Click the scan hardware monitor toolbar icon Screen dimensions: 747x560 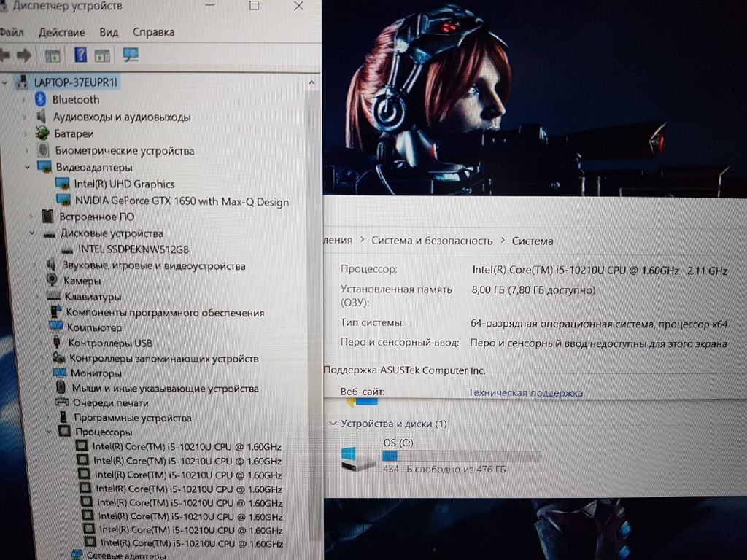point(131,55)
